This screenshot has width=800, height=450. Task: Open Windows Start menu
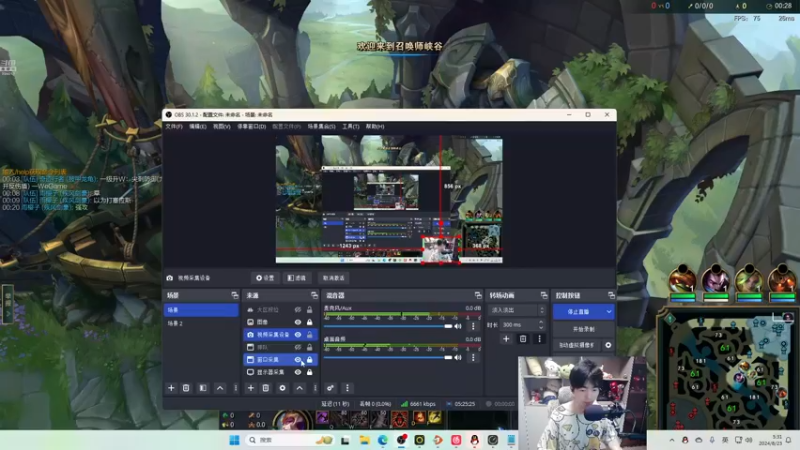tap(235, 440)
